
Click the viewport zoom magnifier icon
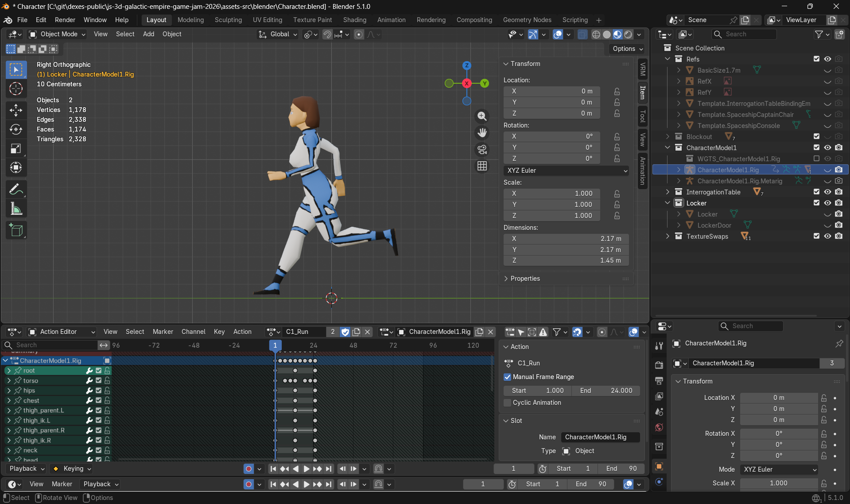coord(482,116)
